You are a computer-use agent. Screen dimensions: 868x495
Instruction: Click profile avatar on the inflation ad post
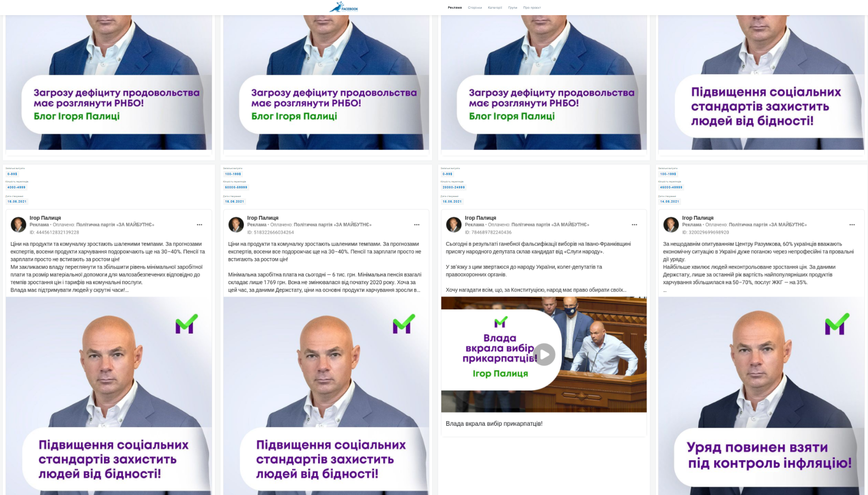[x=671, y=225]
